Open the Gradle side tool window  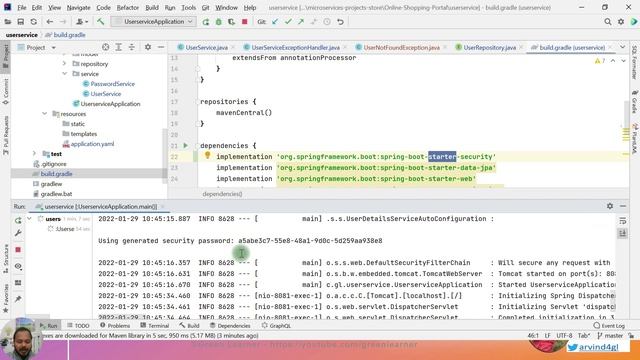(634, 102)
